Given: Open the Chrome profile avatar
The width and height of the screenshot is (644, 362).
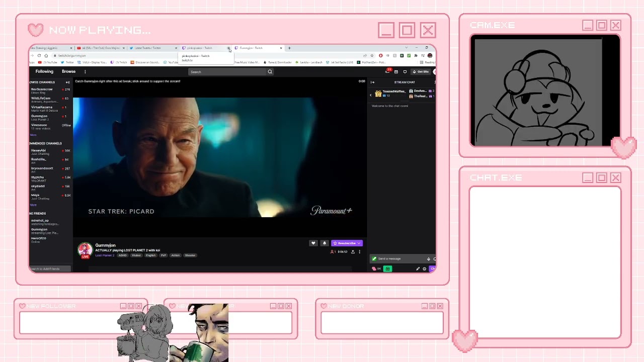Looking at the screenshot, I should (x=430, y=55).
